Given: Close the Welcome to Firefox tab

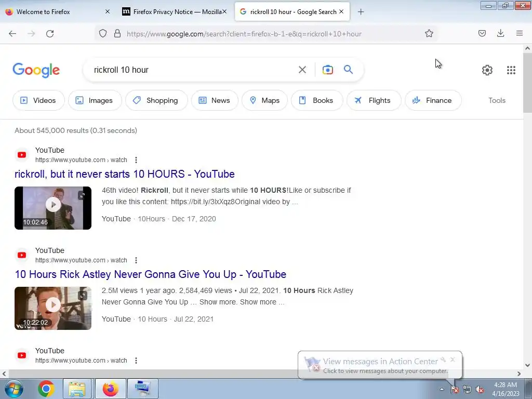Looking at the screenshot, I should pos(108,11).
